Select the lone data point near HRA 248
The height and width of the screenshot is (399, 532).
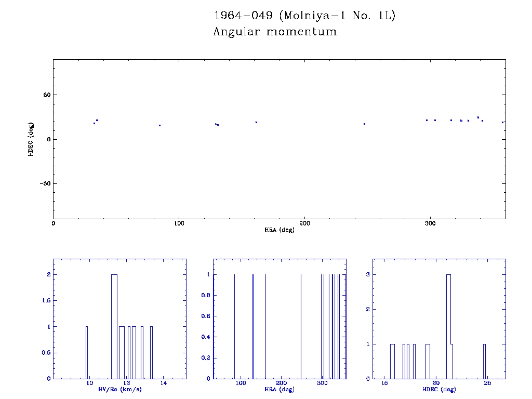(x=364, y=124)
